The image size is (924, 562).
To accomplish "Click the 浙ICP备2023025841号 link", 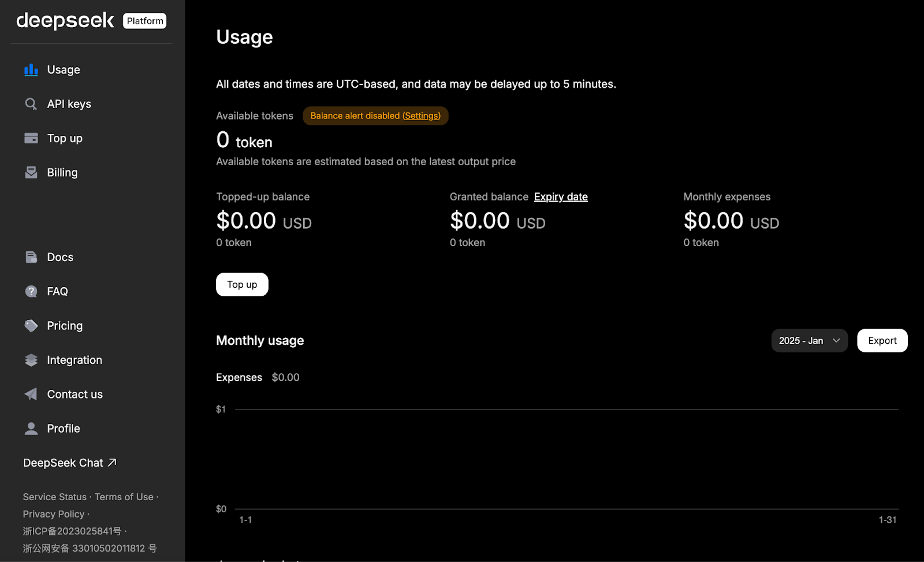I will tap(72, 531).
